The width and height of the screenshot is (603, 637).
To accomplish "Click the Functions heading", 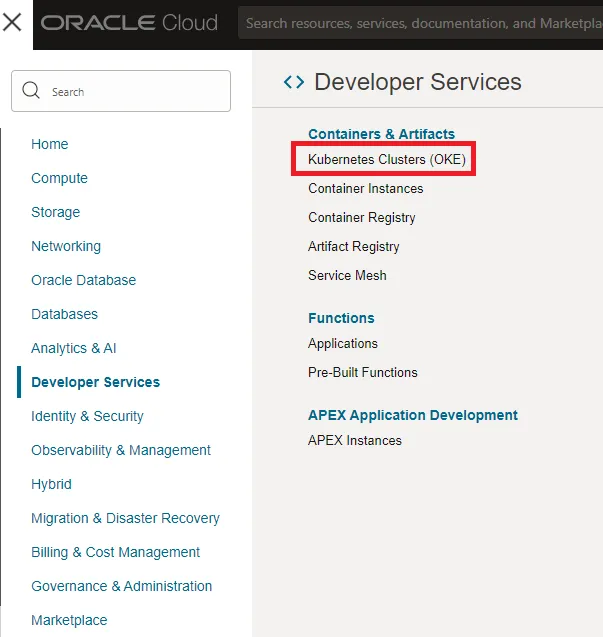I will point(341,318).
